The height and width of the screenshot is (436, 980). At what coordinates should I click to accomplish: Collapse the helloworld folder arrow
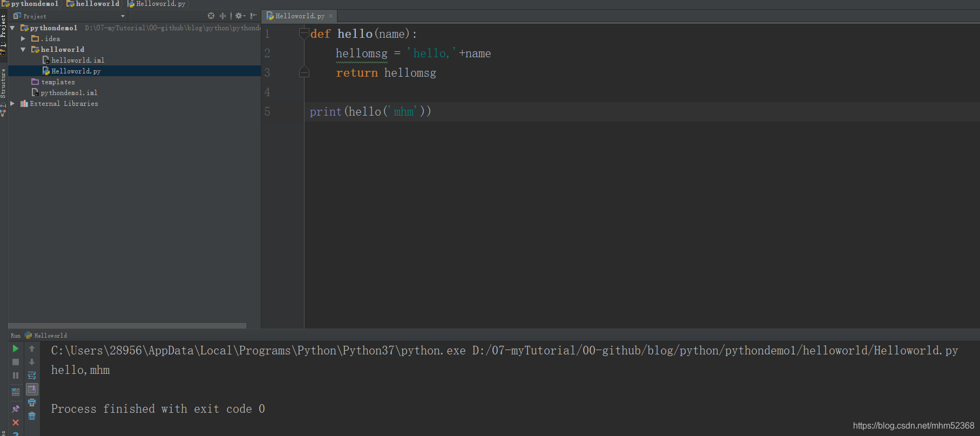pos(23,49)
